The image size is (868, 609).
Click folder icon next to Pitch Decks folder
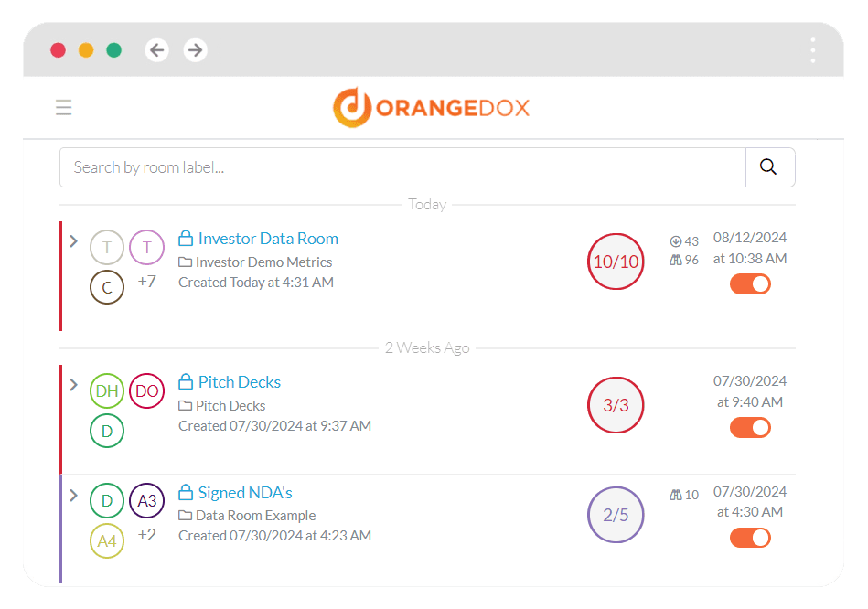pos(185,406)
